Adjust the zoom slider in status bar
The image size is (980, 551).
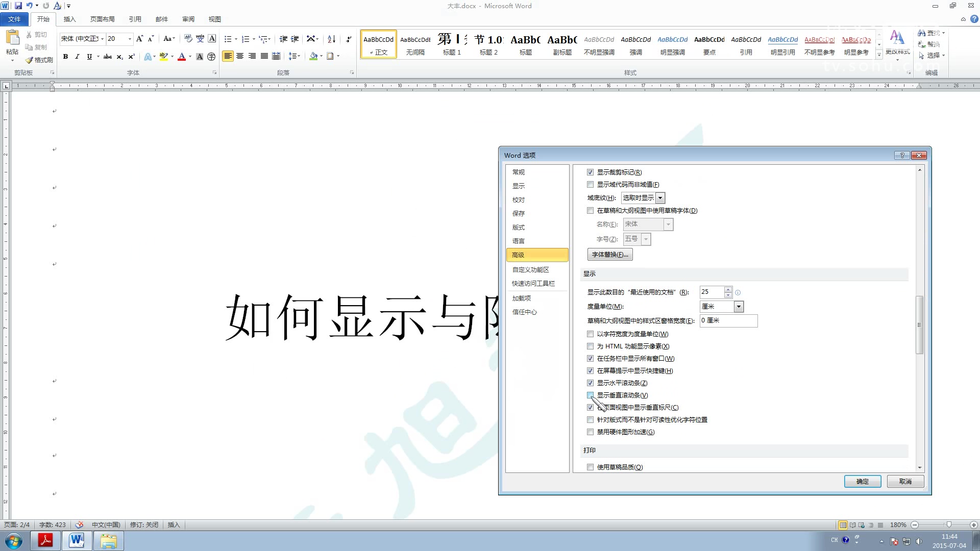click(949, 524)
